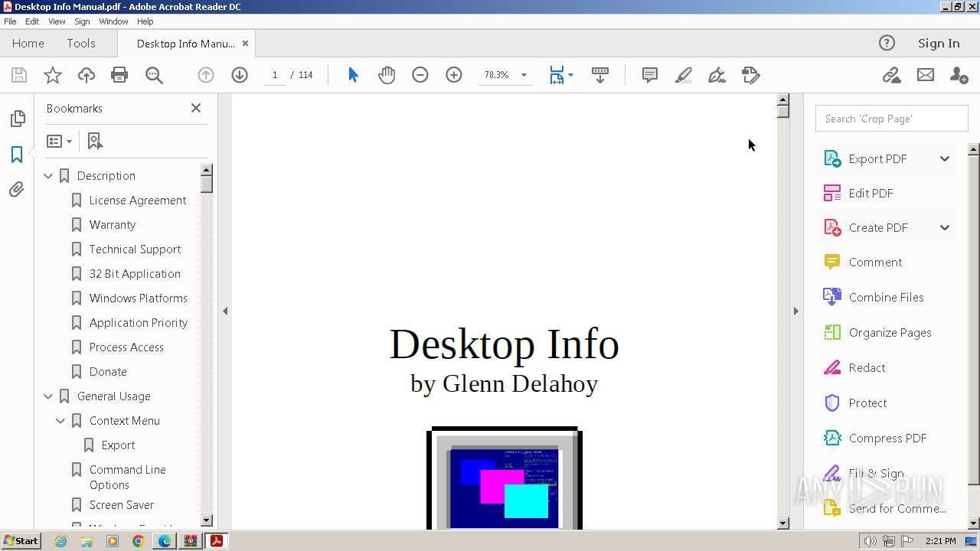This screenshot has width=980, height=551.
Task: Click the taskbar volume icon
Action: 870,541
